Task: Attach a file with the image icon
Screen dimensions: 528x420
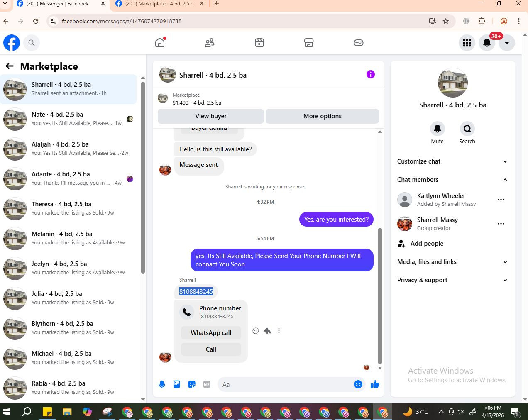Action: (x=177, y=384)
